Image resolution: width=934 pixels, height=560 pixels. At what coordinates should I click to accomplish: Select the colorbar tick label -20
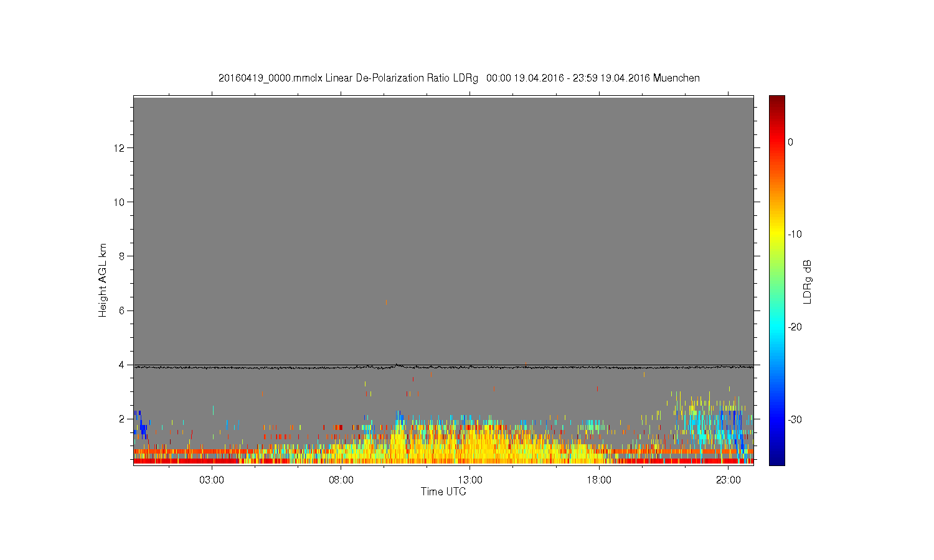[x=795, y=327]
